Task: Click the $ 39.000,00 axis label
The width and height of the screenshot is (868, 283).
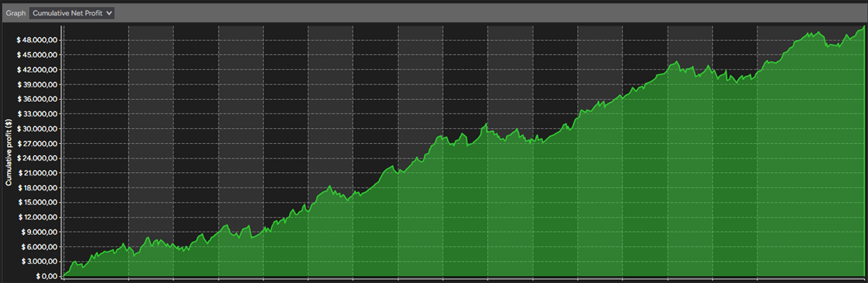Action: pos(39,85)
